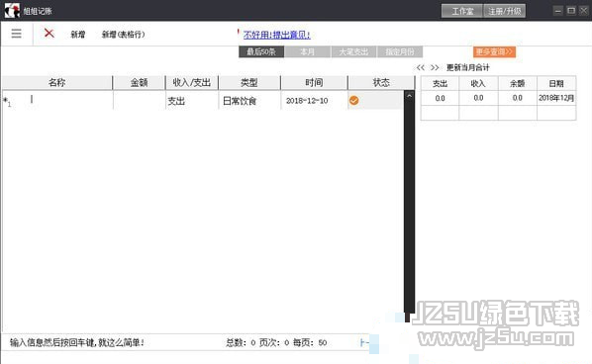
Task: Minimize the 组组记账 window
Action: (x=558, y=11)
